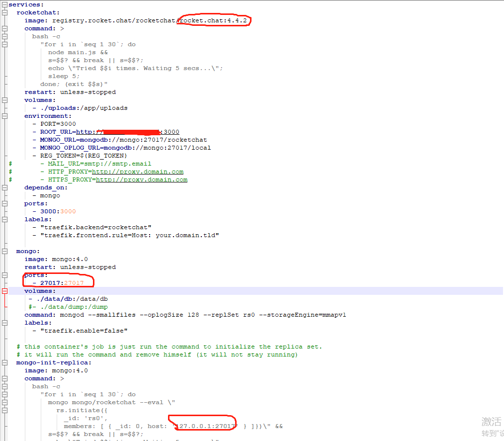The height and width of the screenshot is (441, 504).
Task: Click the port mapping '27017:27017'
Action: [x=62, y=283]
